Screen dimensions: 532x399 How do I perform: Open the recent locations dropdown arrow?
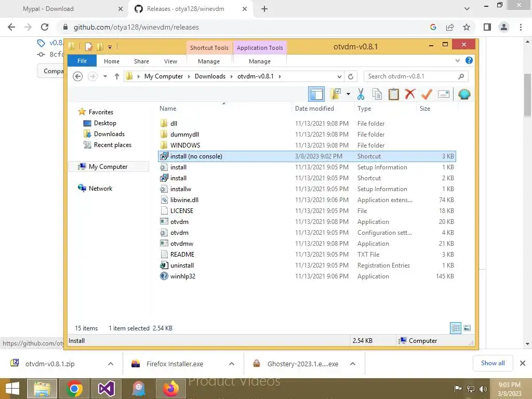point(105,76)
